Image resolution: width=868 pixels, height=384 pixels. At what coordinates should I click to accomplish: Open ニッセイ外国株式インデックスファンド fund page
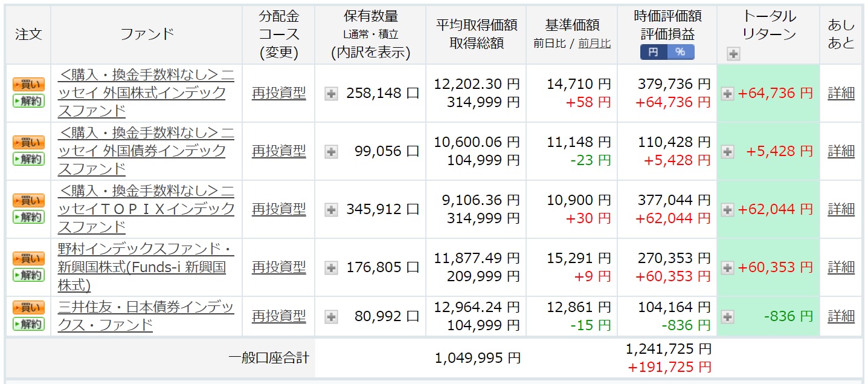click(145, 93)
